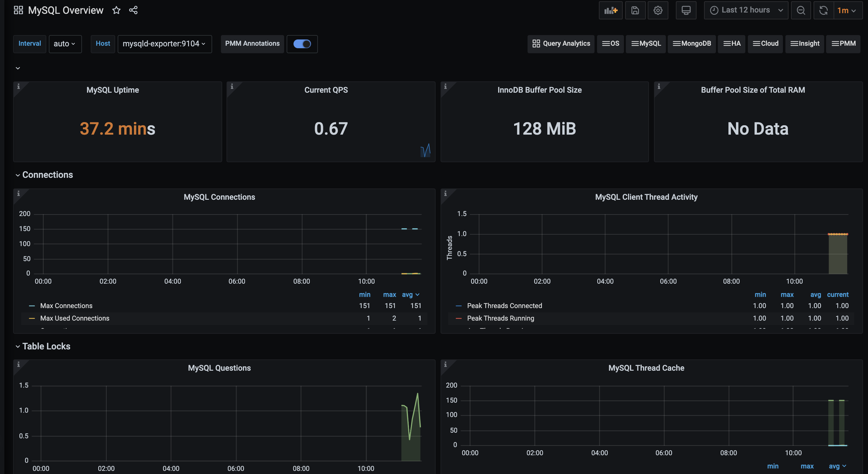Cycle view mode with monitor icon
Screen dimensions: 868x474
coord(686,10)
